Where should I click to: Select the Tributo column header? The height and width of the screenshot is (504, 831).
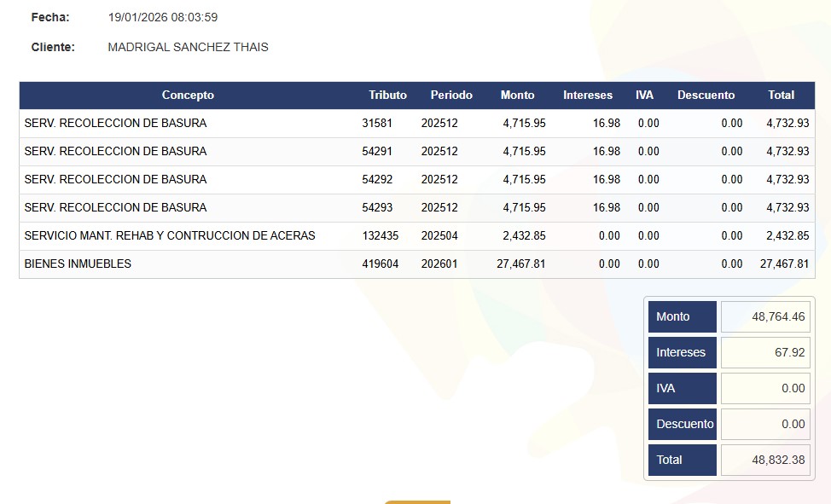[387, 96]
